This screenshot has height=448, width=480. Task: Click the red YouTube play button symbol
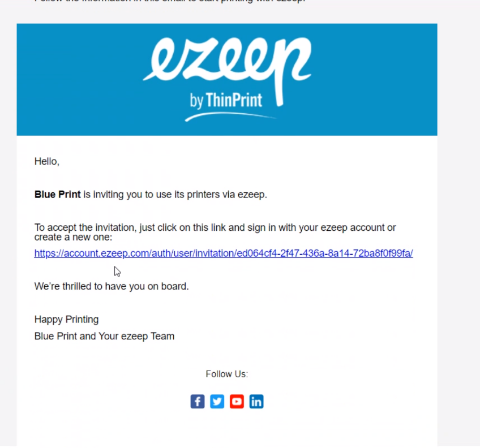point(237,402)
